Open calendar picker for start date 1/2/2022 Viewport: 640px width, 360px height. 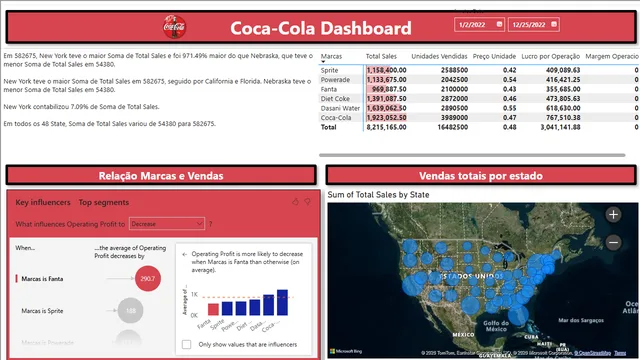pyautogui.click(x=499, y=24)
